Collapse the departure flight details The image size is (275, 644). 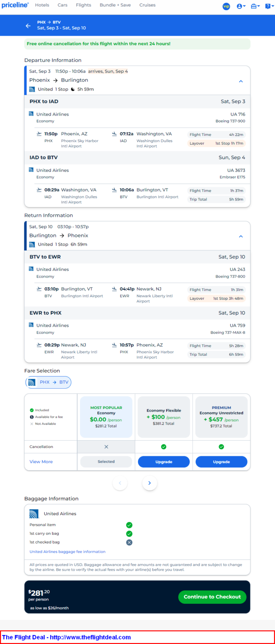(x=241, y=81)
